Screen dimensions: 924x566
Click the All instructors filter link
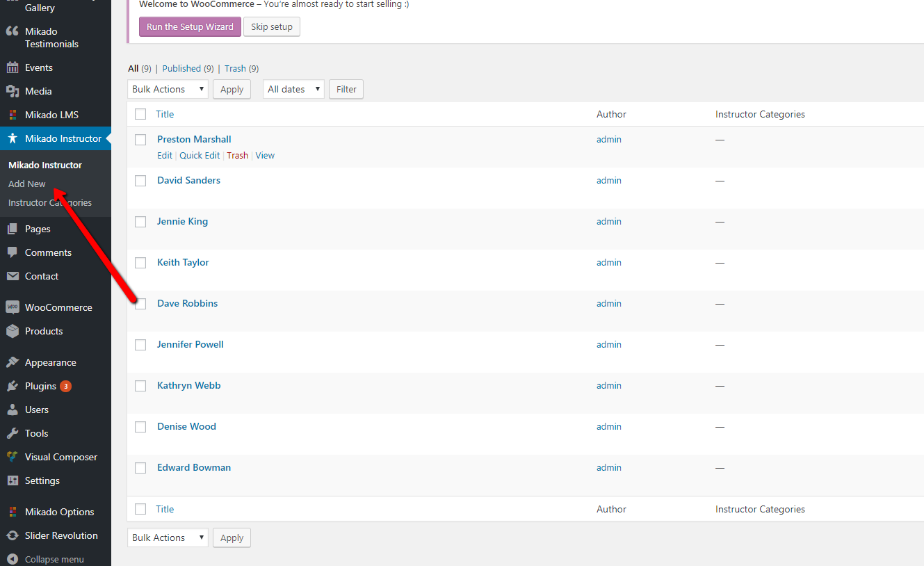133,68
